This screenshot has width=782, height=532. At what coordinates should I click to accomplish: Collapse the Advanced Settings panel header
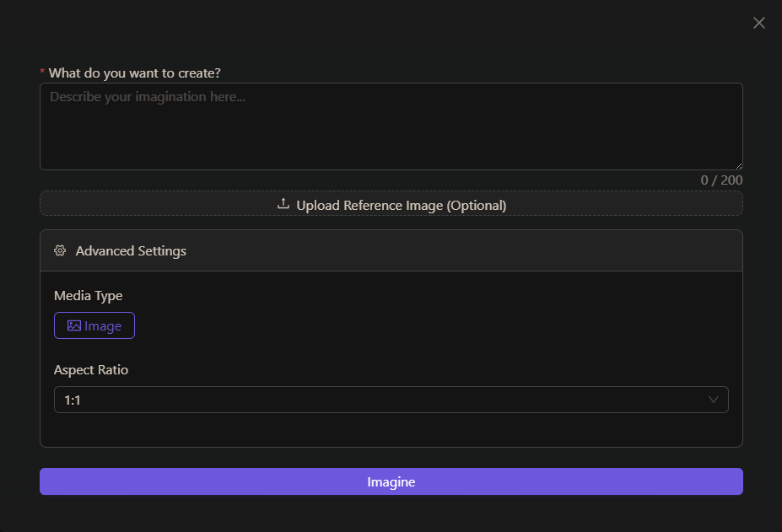(x=391, y=250)
